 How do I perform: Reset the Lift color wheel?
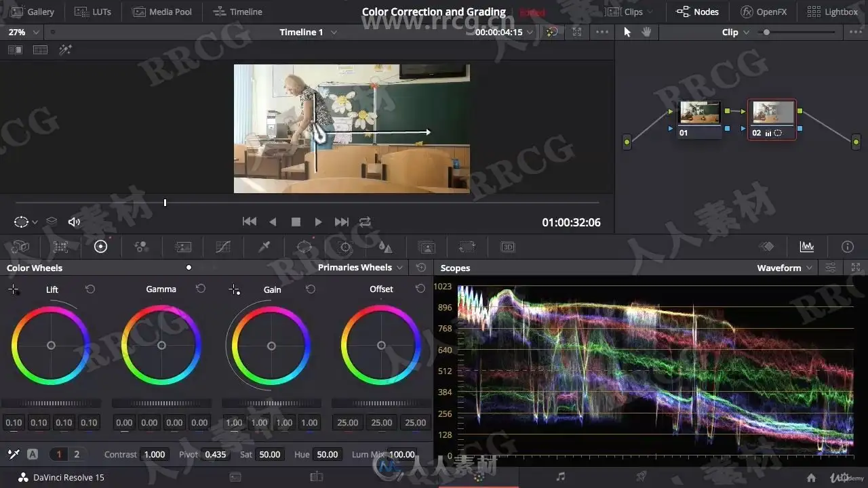click(x=90, y=289)
